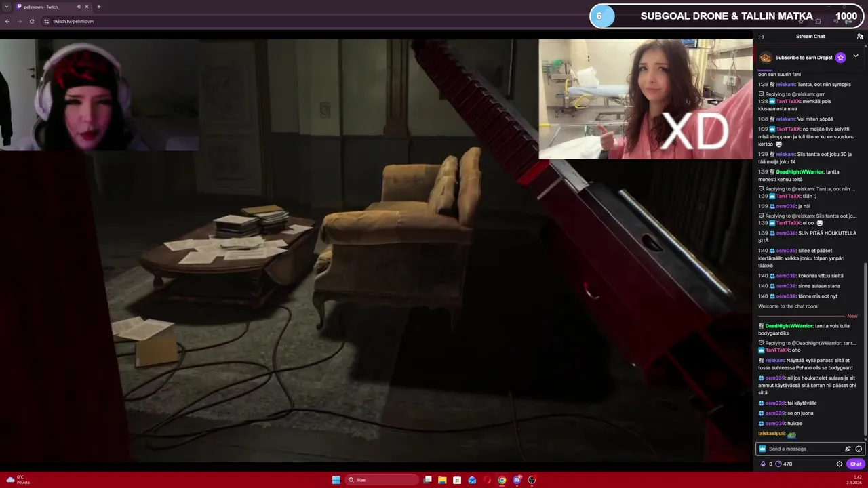Go forward in the browser
Screen dimensions: 868x488
19,21
